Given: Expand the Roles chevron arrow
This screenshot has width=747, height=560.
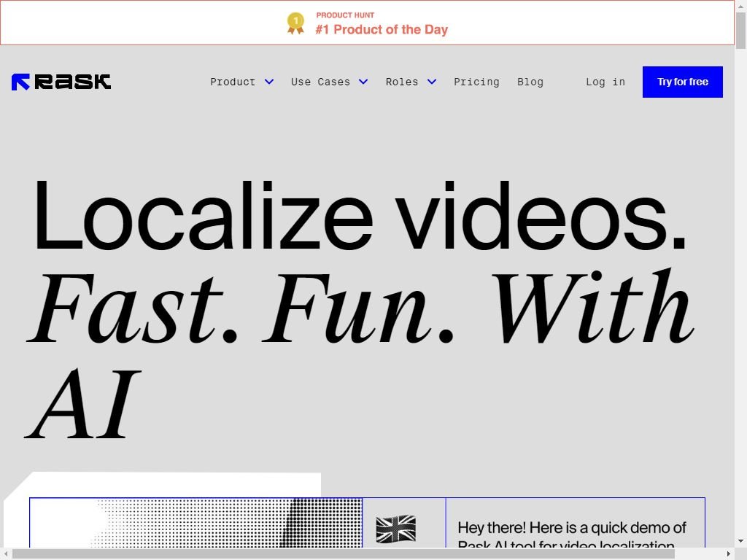Looking at the screenshot, I should tap(432, 82).
